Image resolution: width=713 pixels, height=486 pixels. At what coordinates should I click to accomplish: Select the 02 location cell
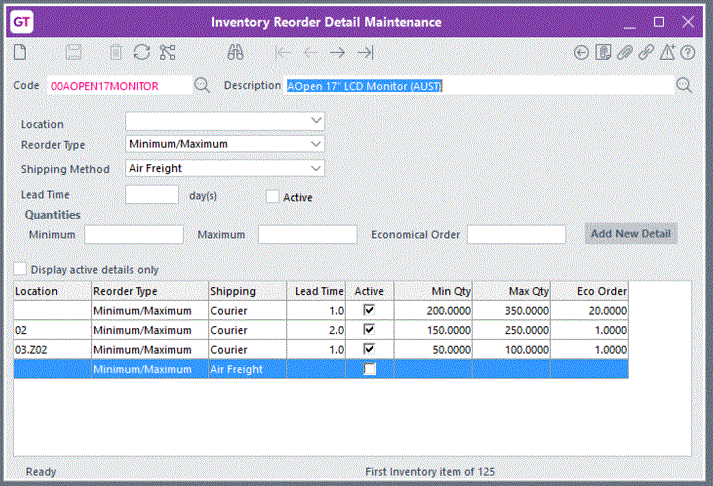click(x=52, y=330)
